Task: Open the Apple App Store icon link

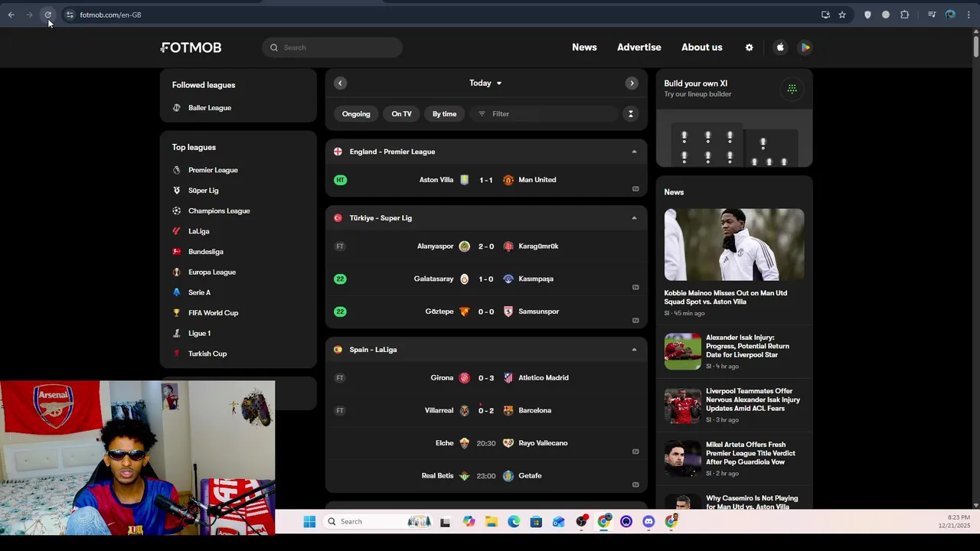Action: (780, 47)
